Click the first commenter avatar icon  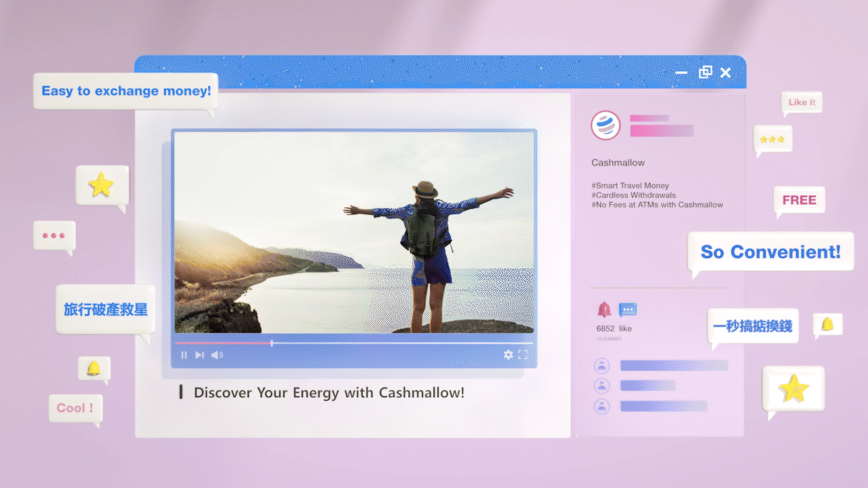pos(601,366)
